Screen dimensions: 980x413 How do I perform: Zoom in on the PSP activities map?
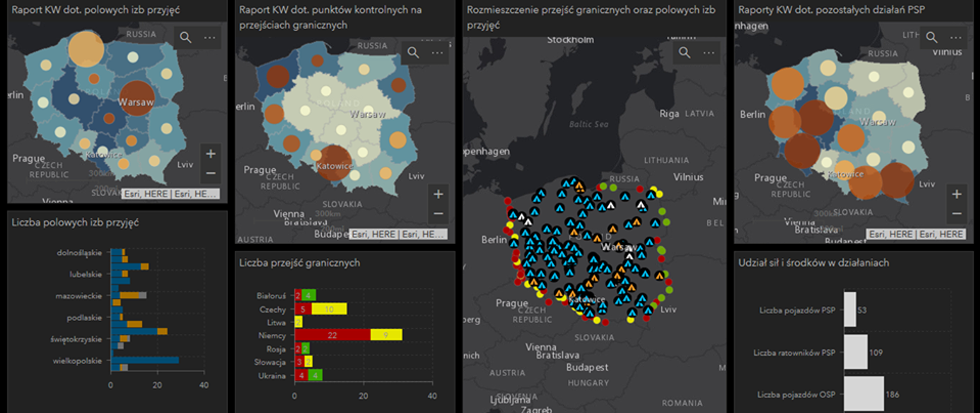point(957,194)
